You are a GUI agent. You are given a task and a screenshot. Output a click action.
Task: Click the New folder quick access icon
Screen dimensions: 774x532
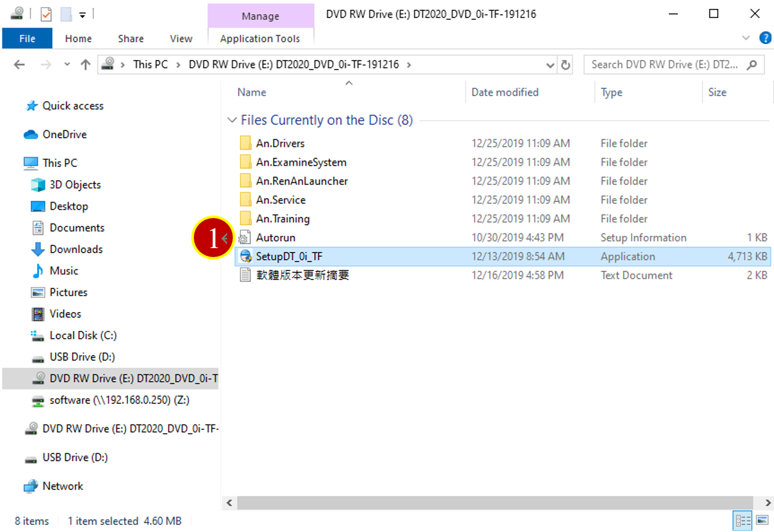pyautogui.click(x=65, y=13)
